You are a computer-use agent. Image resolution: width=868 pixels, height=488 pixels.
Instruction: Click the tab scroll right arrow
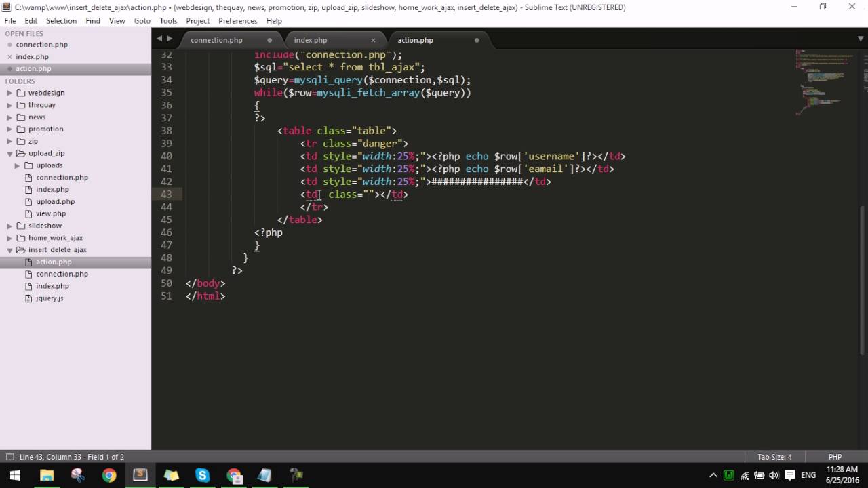(x=170, y=39)
